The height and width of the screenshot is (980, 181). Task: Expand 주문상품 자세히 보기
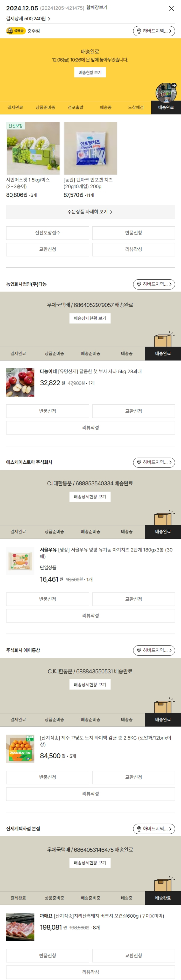click(x=90, y=212)
